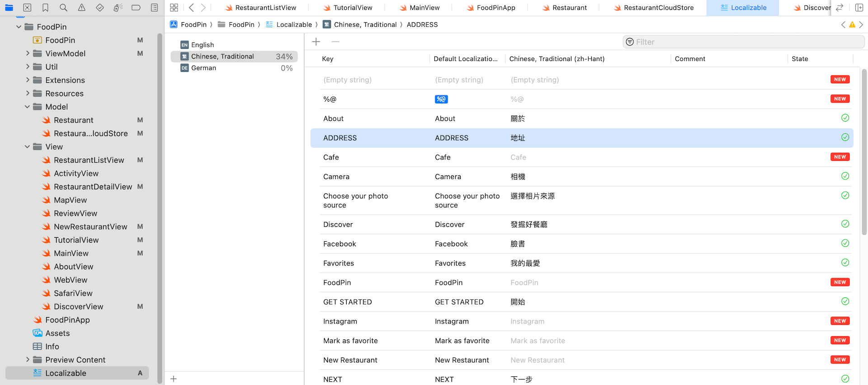Open the Source Control navigator icon

point(27,8)
